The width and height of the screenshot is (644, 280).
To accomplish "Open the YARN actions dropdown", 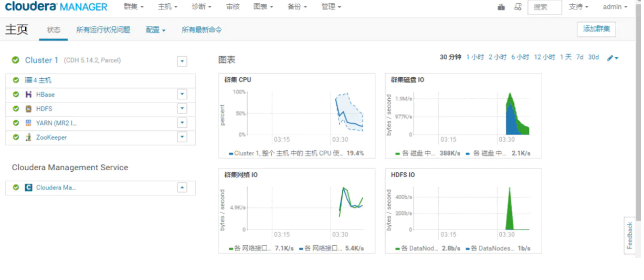I will point(182,123).
